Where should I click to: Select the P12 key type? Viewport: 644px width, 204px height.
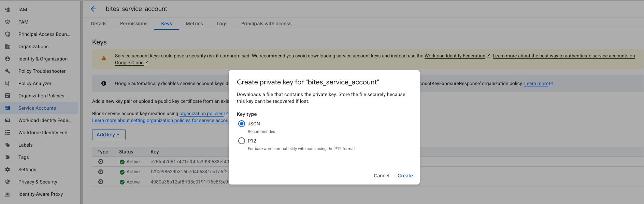pyautogui.click(x=242, y=141)
